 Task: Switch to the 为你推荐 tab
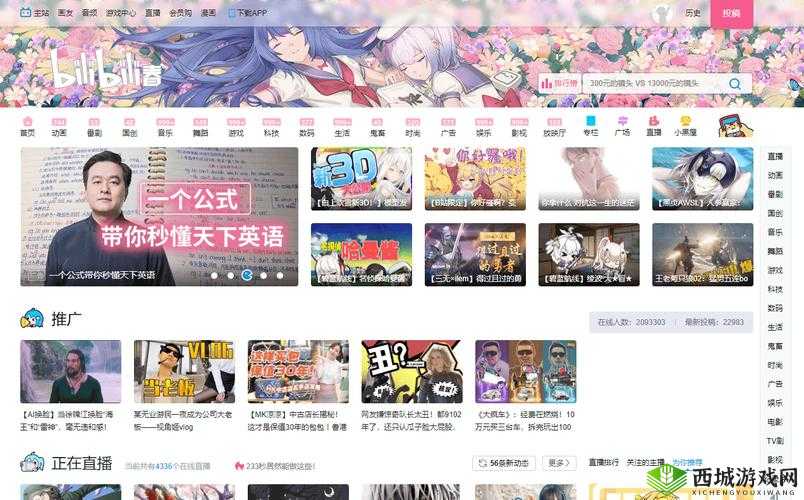[x=687, y=463]
